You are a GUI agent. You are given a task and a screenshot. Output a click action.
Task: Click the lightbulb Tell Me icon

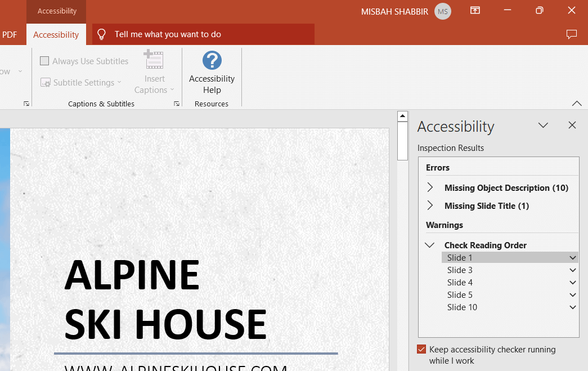[x=102, y=34]
